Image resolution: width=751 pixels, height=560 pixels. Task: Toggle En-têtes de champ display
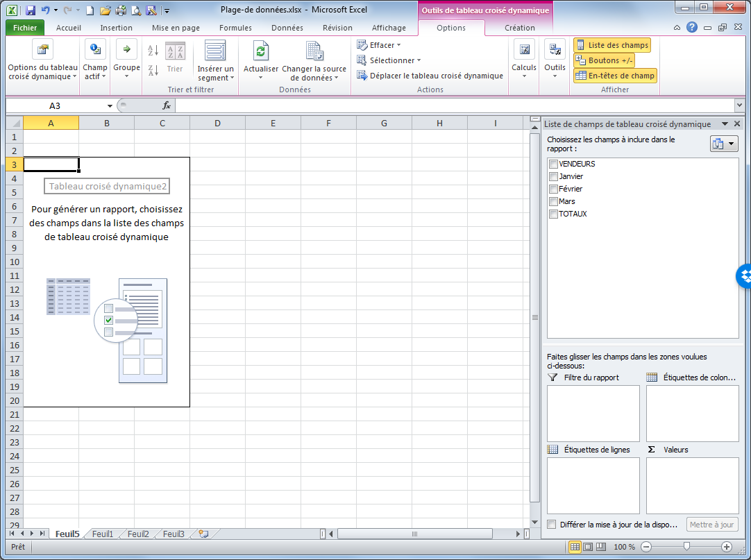[x=615, y=76]
